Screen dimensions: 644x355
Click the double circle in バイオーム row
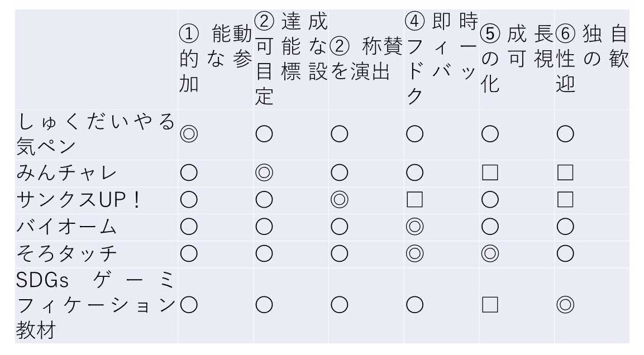(414, 226)
